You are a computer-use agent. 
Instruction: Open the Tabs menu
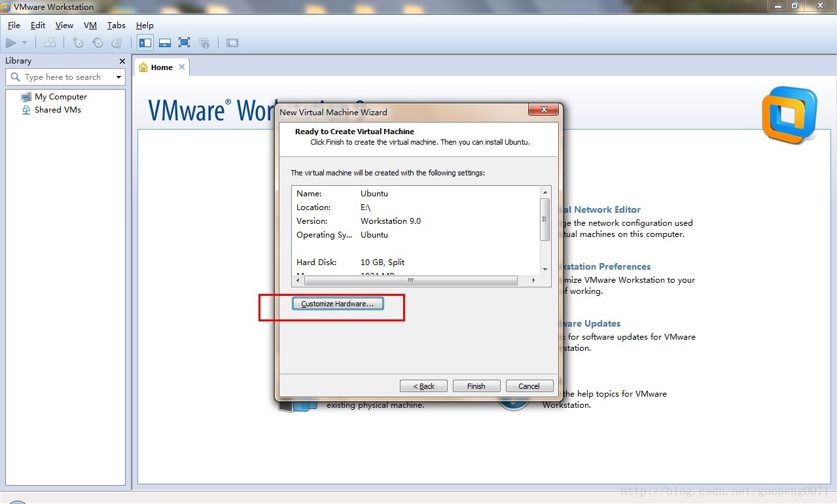116,25
